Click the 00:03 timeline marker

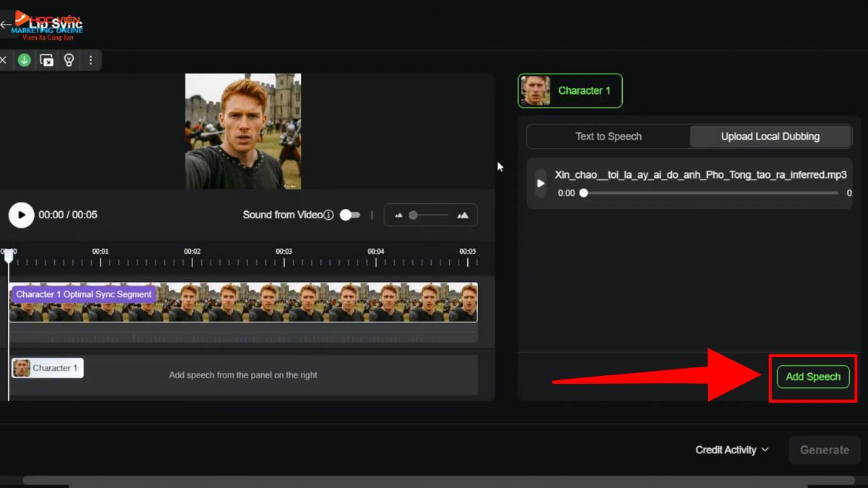(x=284, y=252)
